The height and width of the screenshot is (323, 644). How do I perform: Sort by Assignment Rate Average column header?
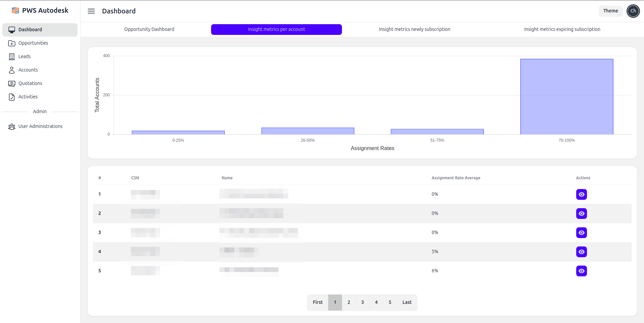click(456, 178)
